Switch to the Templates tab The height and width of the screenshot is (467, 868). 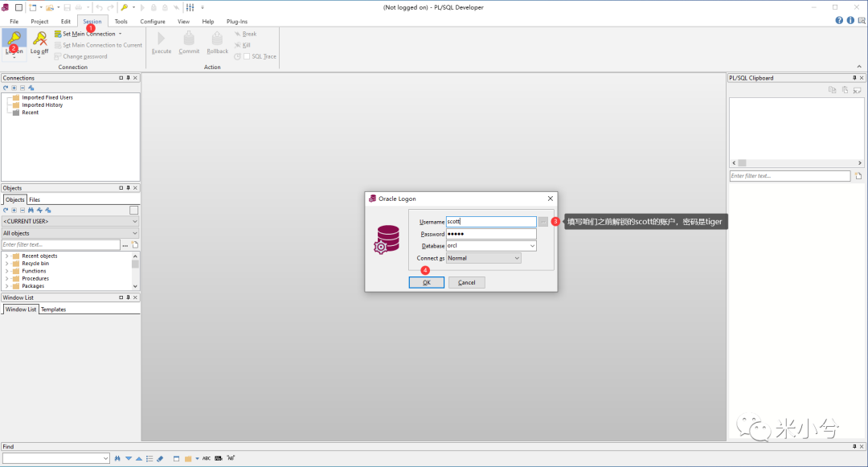coord(54,309)
